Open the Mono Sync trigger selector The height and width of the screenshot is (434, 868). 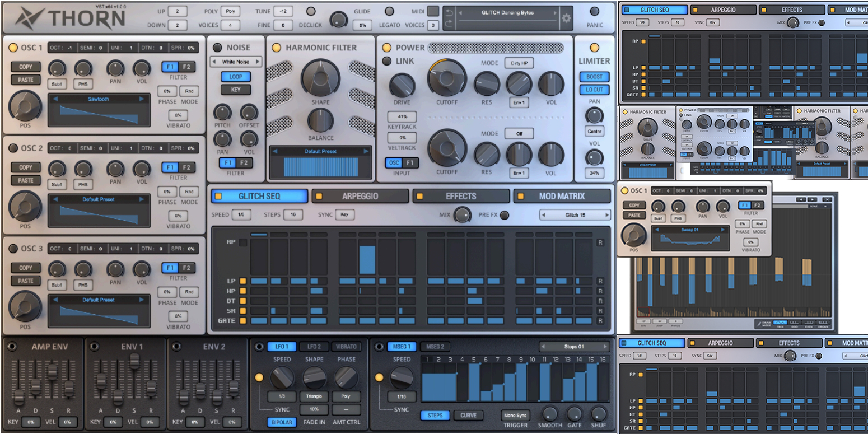[x=515, y=416]
